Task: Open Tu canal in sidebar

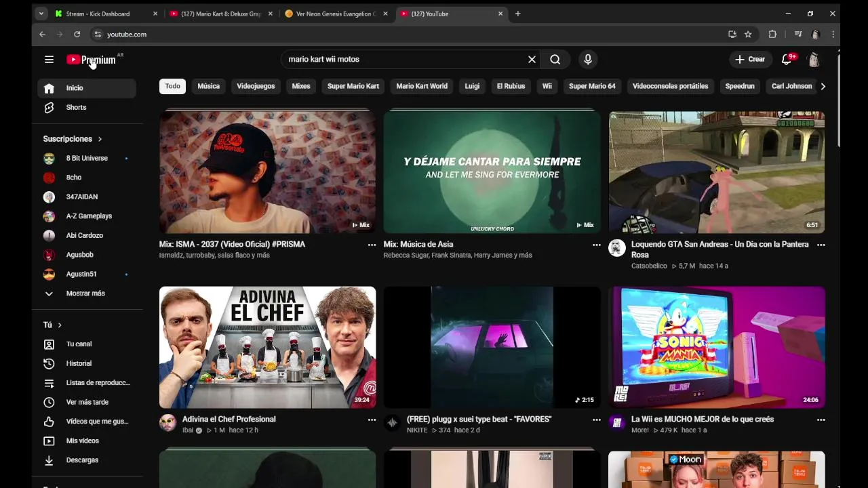Action: click(x=87, y=344)
